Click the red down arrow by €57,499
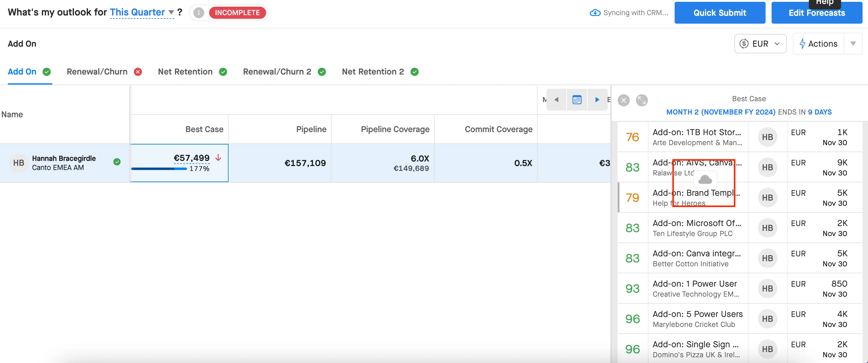The width and height of the screenshot is (868, 363). pos(218,158)
